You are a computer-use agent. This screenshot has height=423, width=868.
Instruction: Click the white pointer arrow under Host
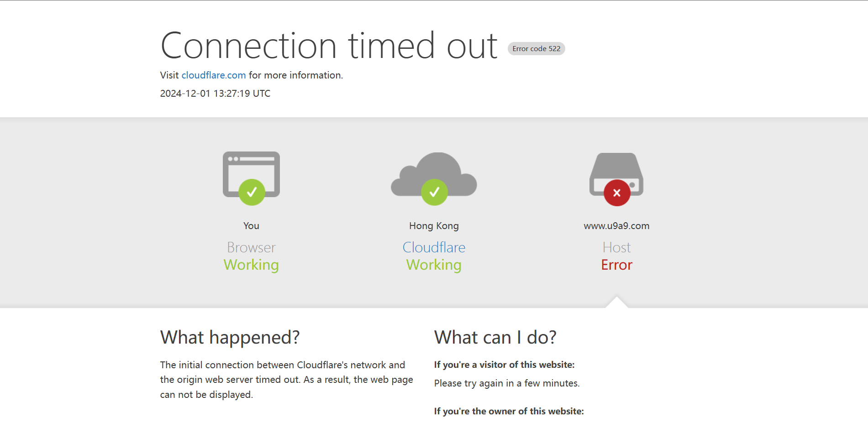point(616,303)
